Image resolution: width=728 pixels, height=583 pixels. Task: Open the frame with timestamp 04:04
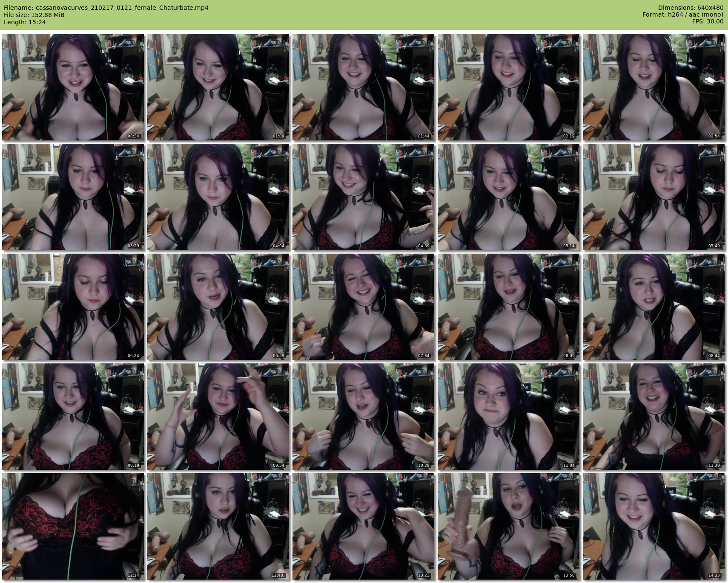pos(218,197)
